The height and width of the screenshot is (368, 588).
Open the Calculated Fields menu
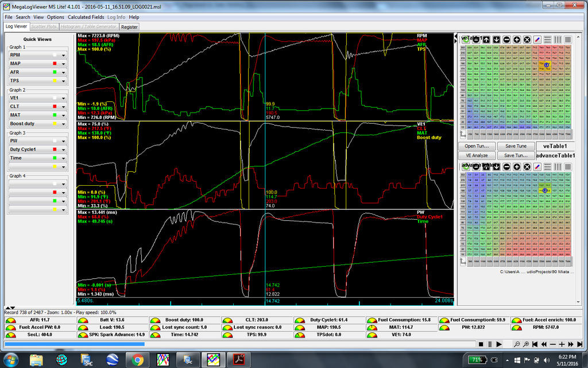click(x=86, y=17)
